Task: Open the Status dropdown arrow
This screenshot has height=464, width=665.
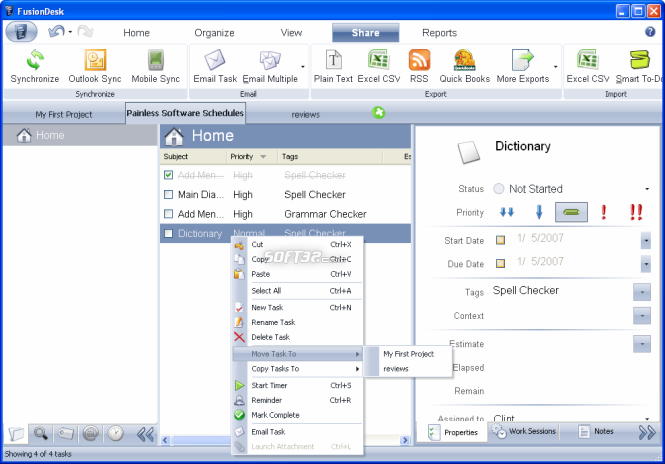Action: tap(647, 189)
